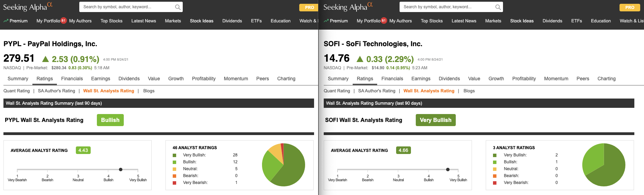Image resolution: width=644 pixels, height=195 pixels.
Task: Open PYPL Blogs link
Action: [149, 91]
